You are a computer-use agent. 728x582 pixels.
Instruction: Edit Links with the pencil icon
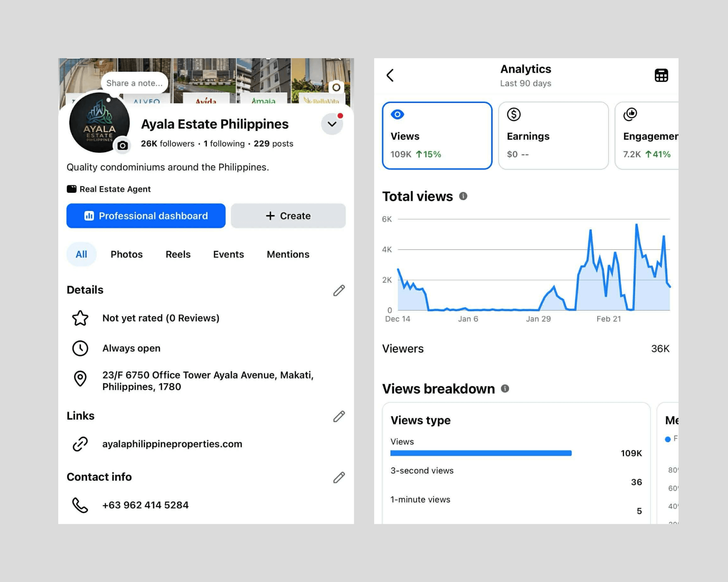(339, 416)
